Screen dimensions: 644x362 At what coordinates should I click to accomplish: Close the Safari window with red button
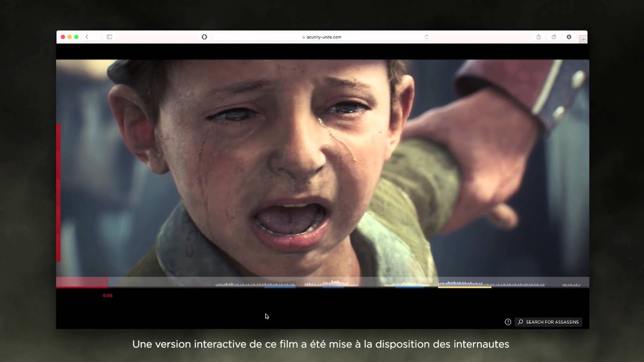tap(63, 37)
